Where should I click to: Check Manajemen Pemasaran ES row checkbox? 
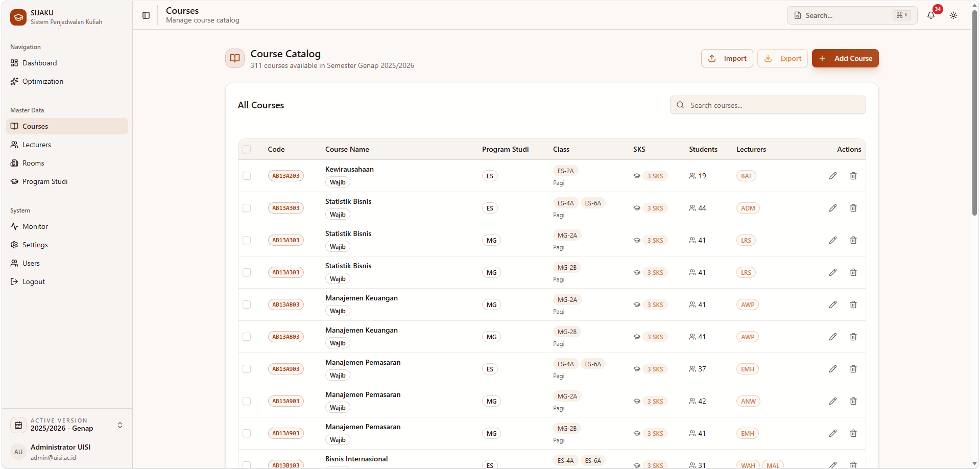[x=247, y=369]
